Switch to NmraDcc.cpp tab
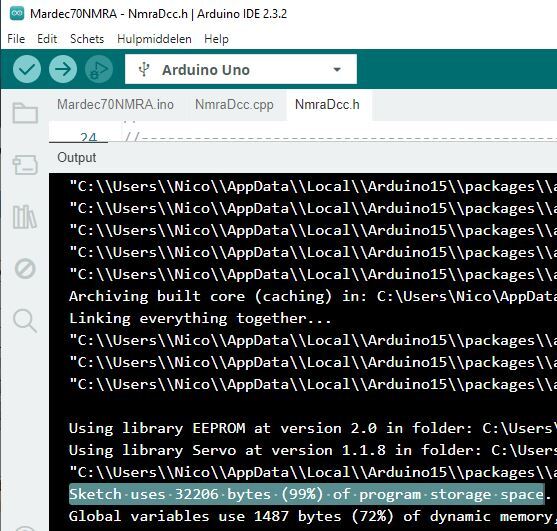This screenshot has height=531, width=557. click(x=234, y=105)
